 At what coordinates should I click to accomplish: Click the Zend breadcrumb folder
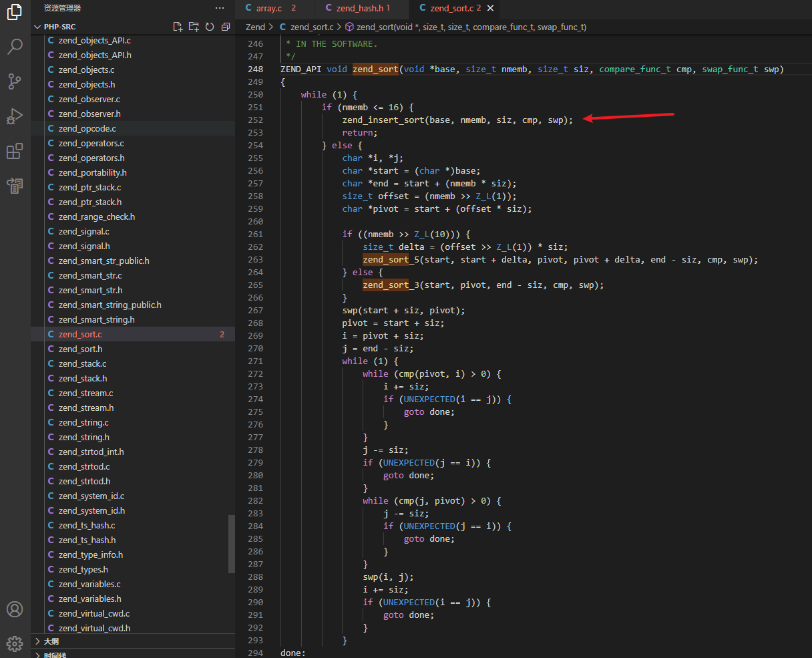click(x=255, y=27)
